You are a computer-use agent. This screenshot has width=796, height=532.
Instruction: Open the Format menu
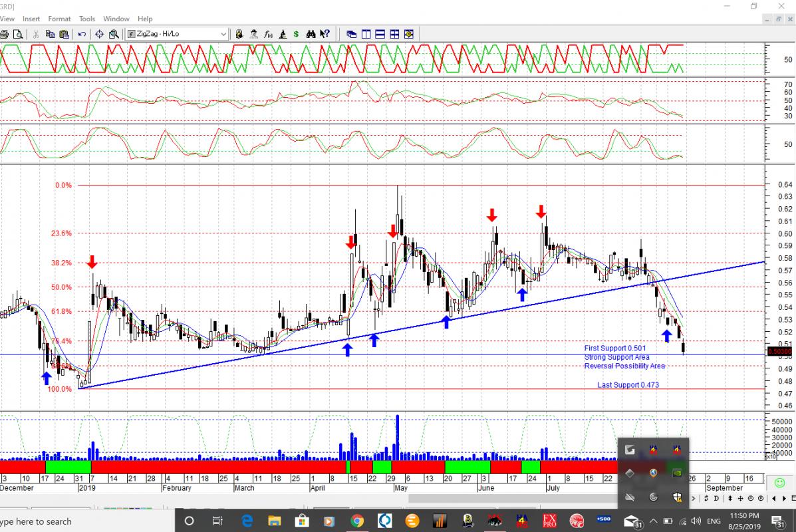click(x=59, y=19)
